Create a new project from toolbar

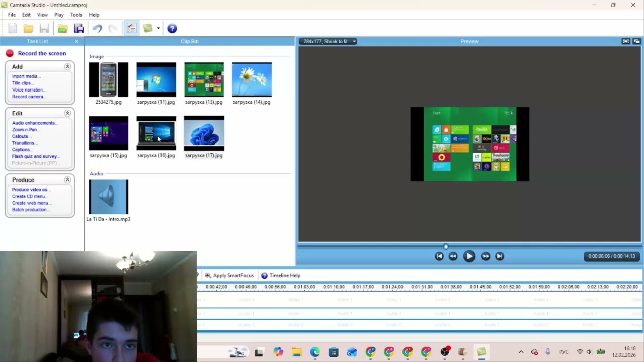[13, 29]
